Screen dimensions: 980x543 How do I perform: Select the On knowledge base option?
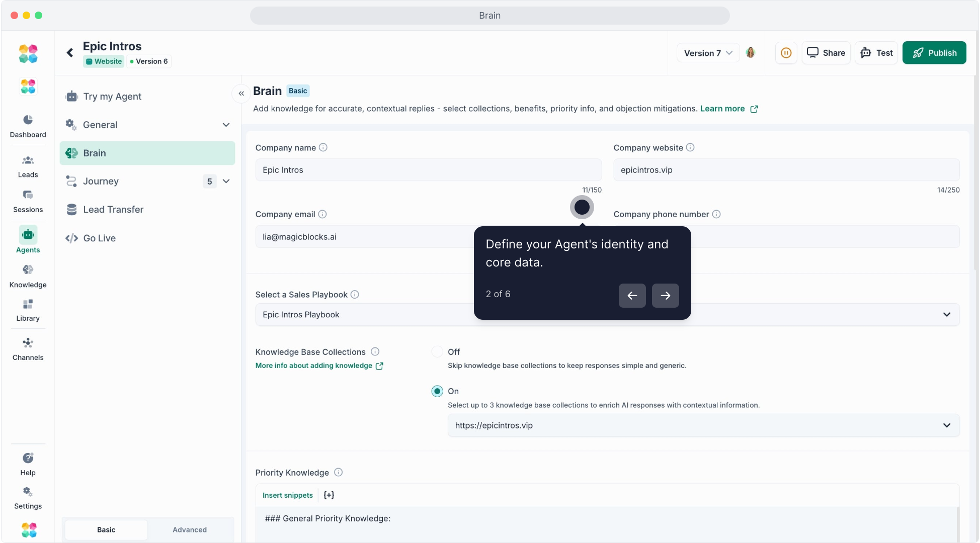pos(437,391)
